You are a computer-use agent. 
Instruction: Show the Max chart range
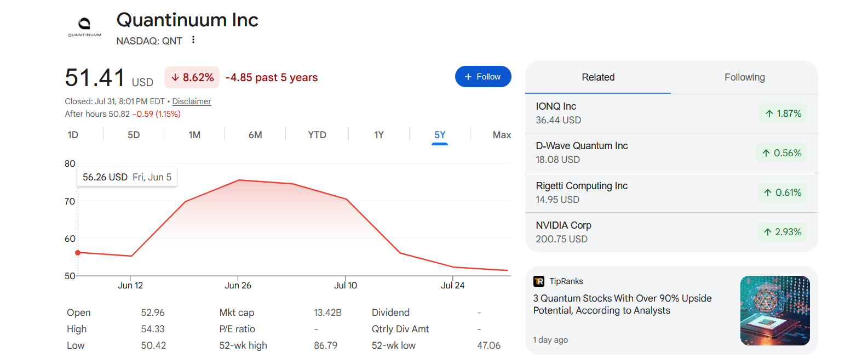click(x=502, y=135)
